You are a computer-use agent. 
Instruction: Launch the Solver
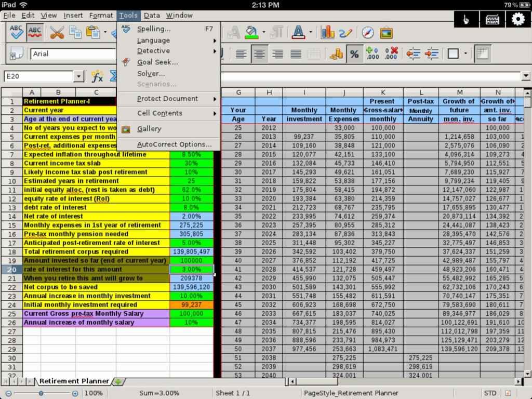click(x=151, y=73)
